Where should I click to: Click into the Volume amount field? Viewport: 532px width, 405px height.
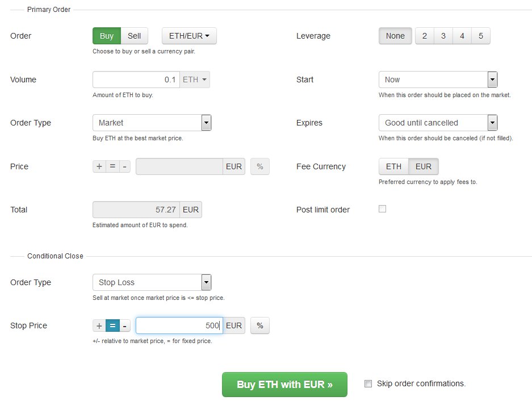(x=136, y=80)
